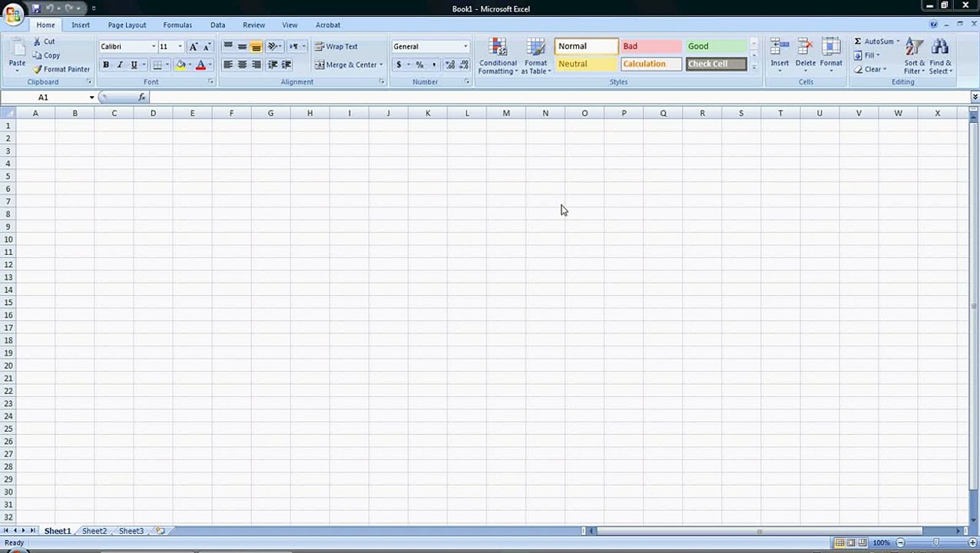This screenshot has width=980, height=553.
Task: Open Sort & Filter
Action: pos(914,56)
